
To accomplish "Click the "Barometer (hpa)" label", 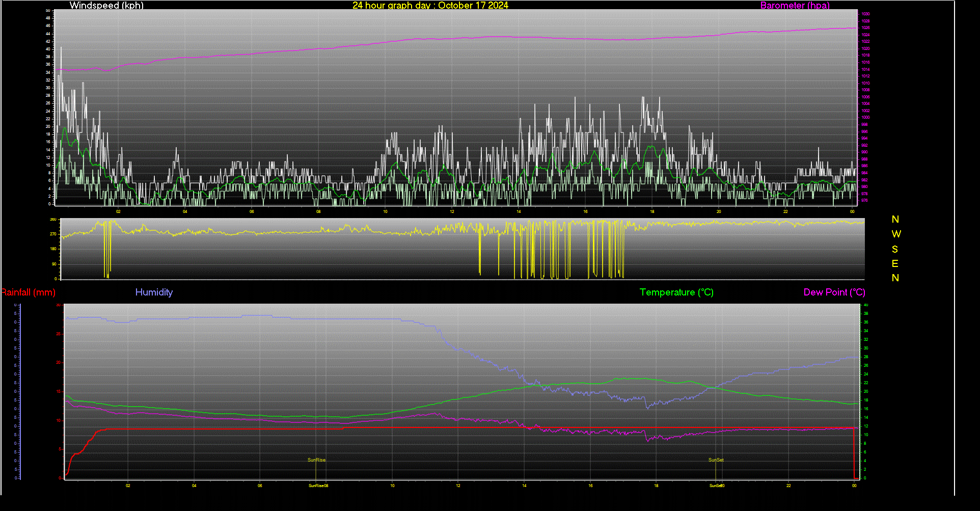I will [x=795, y=6].
